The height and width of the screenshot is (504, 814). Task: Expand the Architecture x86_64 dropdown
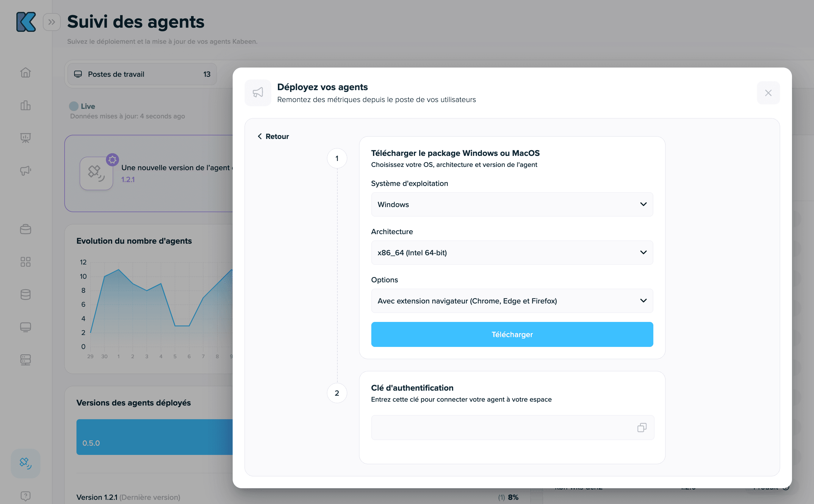pyautogui.click(x=512, y=253)
